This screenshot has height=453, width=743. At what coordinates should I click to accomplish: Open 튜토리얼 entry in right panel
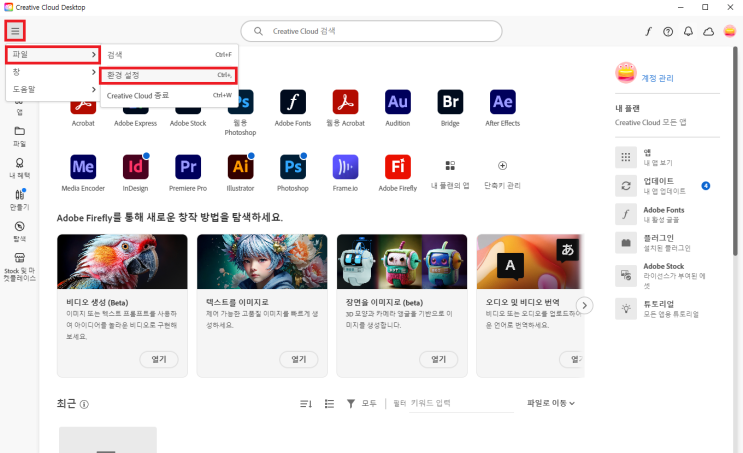click(666, 308)
